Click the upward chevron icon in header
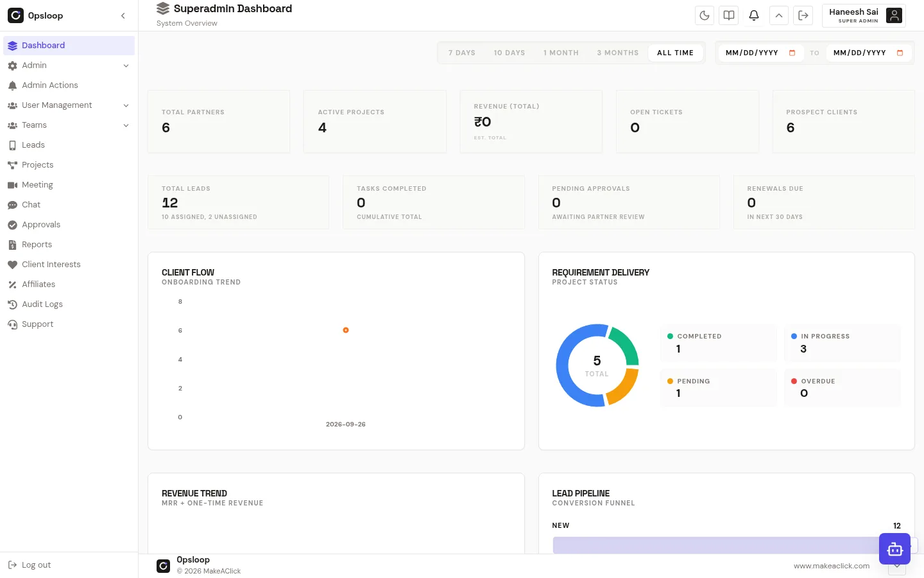 click(778, 15)
